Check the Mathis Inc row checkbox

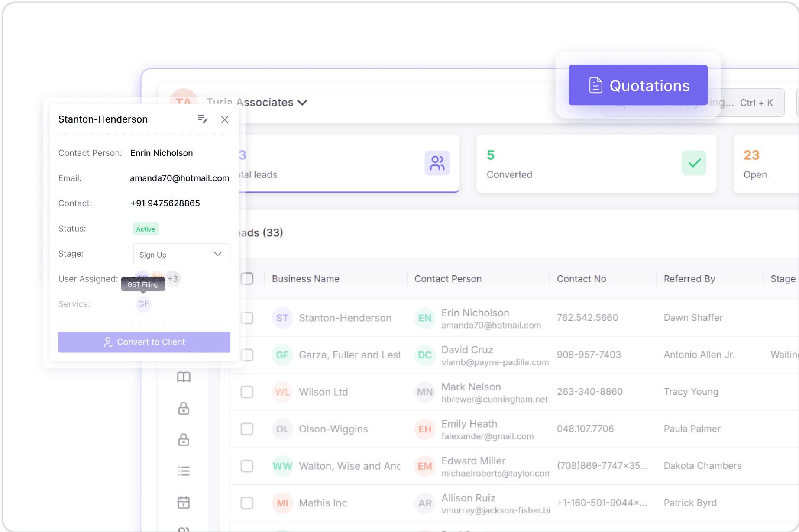pos(247,503)
